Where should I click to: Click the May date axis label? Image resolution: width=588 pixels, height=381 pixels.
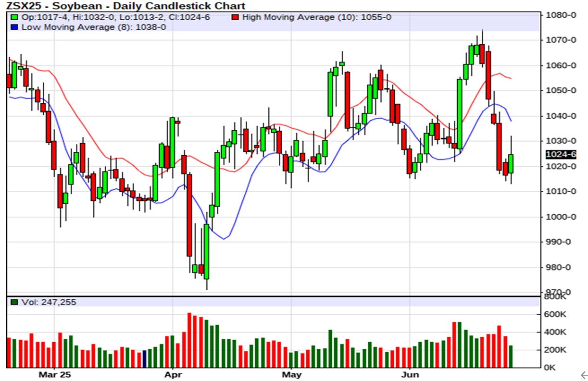click(291, 374)
